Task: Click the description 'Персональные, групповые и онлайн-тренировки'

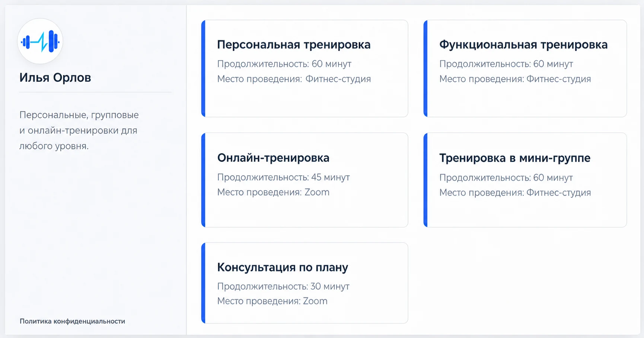Action: [79, 130]
